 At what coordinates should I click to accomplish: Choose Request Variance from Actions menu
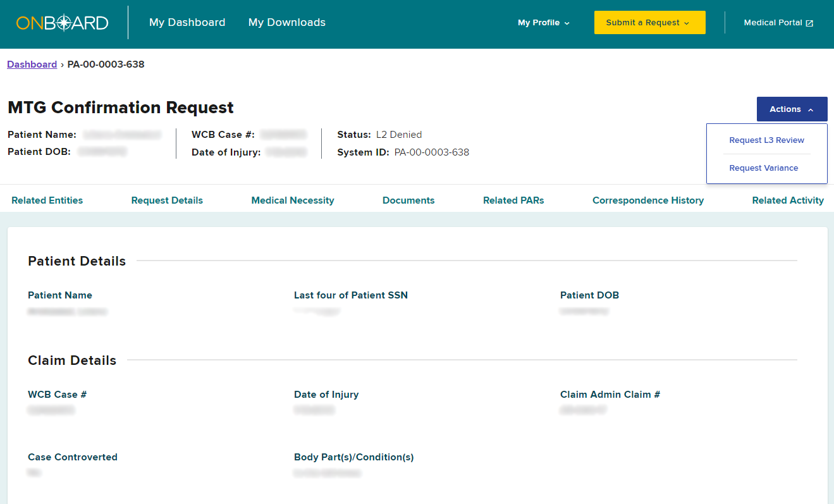pos(763,168)
